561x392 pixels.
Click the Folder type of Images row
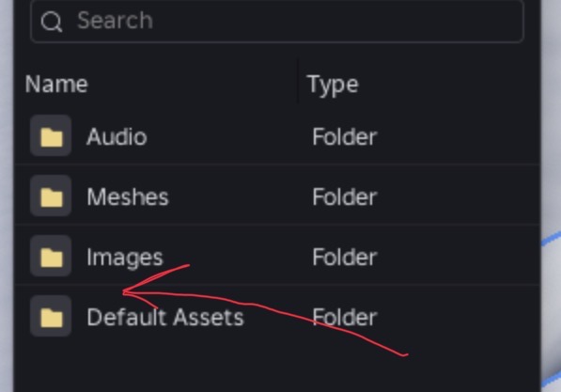(x=345, y=257)
